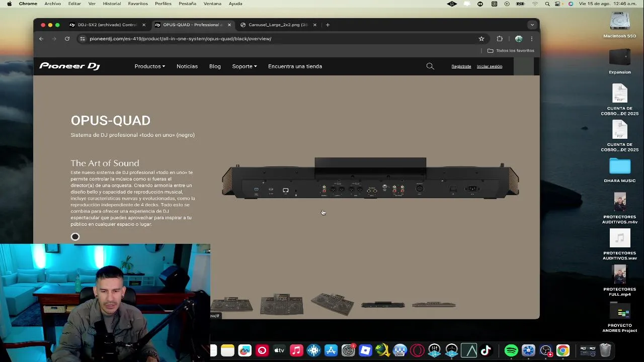
Task: Select the side-profile OPUS-QUAD thumbnail
Action: click(x=434, y=305)
